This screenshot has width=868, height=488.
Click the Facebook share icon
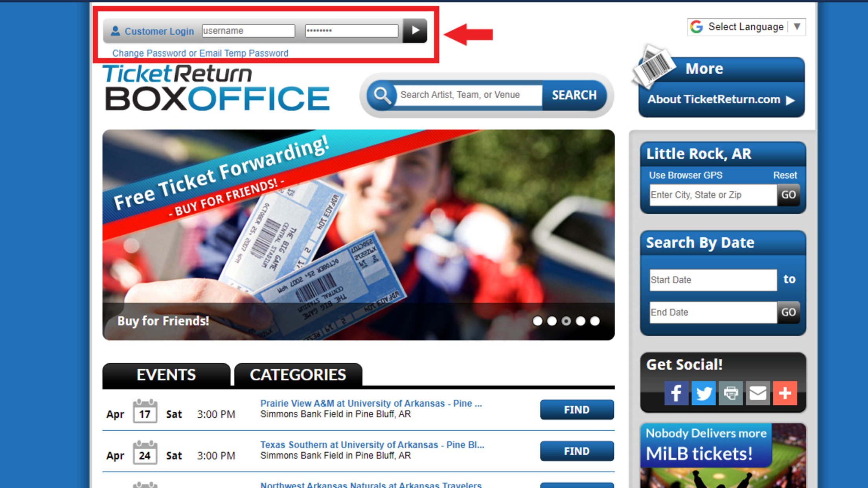point(676,393)
